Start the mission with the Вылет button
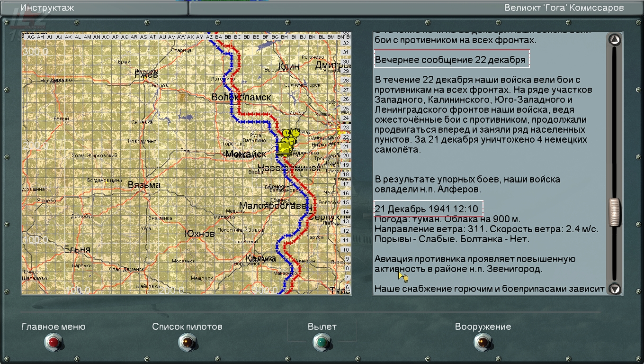The image size is (644, 364). tap(322, 342)
